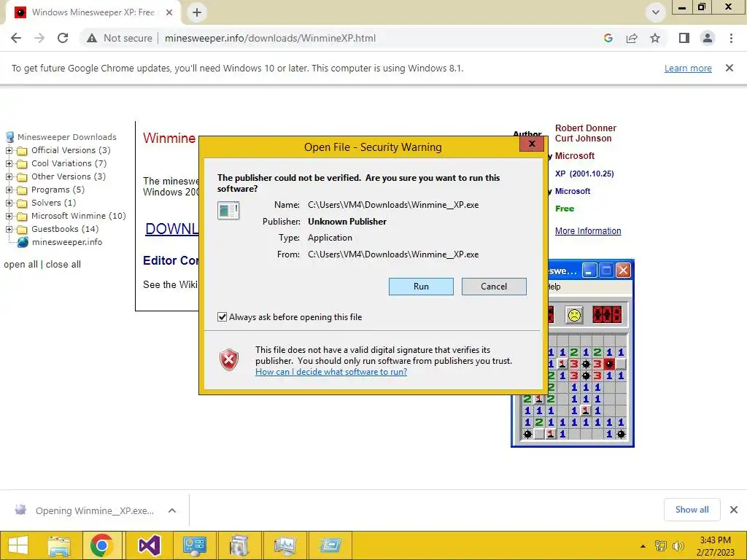Expand Official Versions (3) folder
Viewport: 747px width, 560px height.
(9, 150)
